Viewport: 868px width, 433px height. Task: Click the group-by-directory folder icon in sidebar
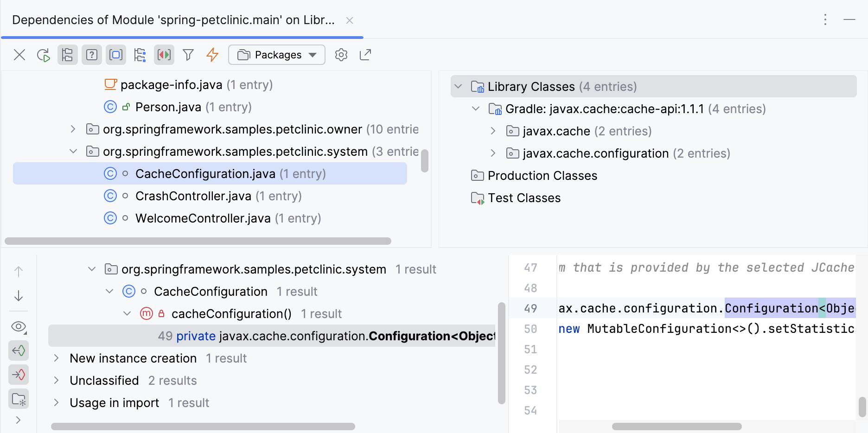[x=19, y=399]
